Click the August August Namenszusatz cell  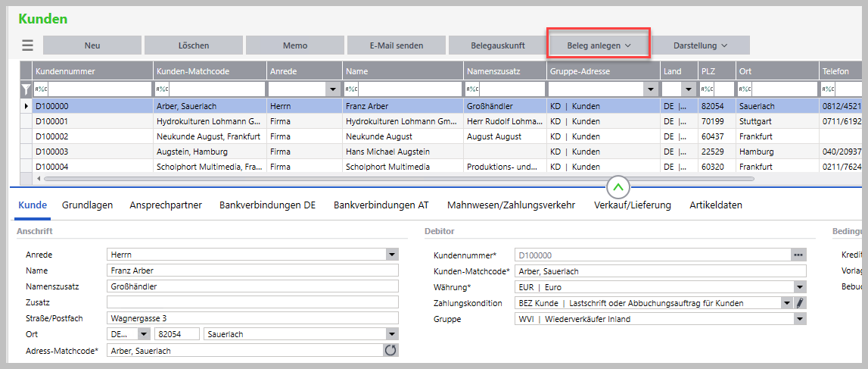tap(505, 136)
